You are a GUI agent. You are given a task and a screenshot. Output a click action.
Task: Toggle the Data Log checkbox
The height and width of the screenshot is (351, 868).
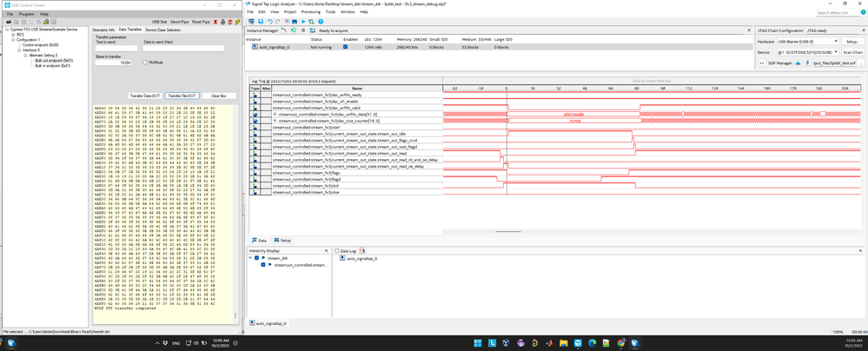coord(336,251)
